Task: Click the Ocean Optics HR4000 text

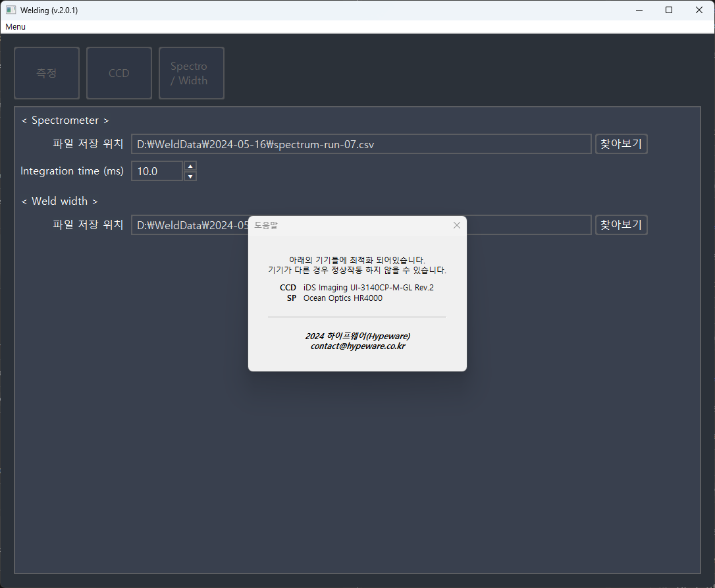Action: 343,298
